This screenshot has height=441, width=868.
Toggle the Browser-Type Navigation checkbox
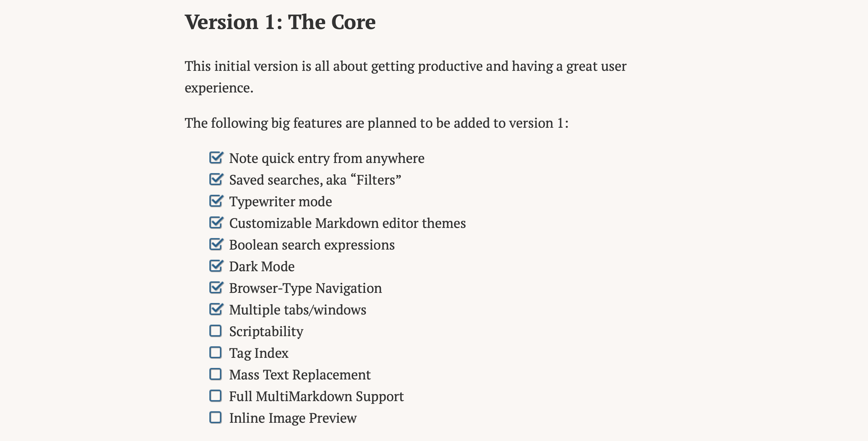[x=216, y=287]
